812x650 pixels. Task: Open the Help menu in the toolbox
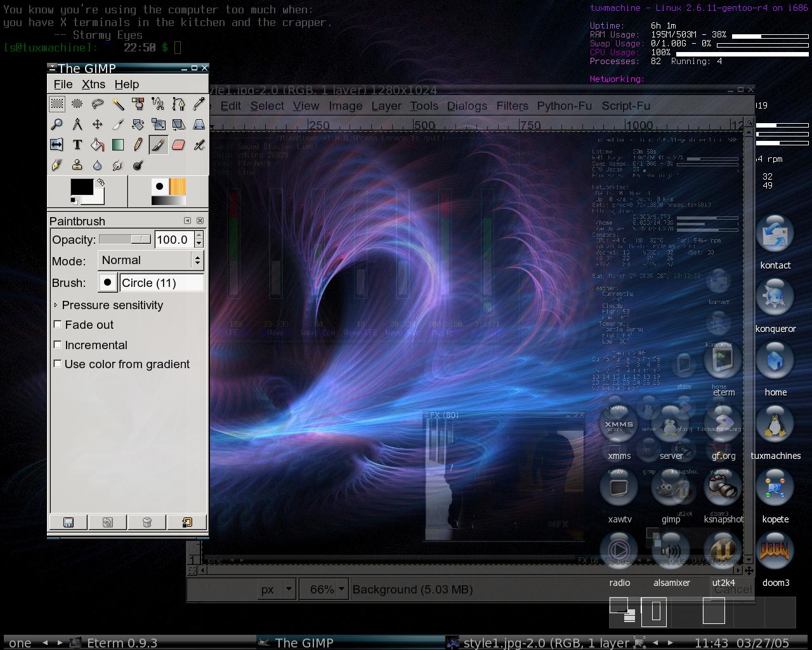point(127,84)
